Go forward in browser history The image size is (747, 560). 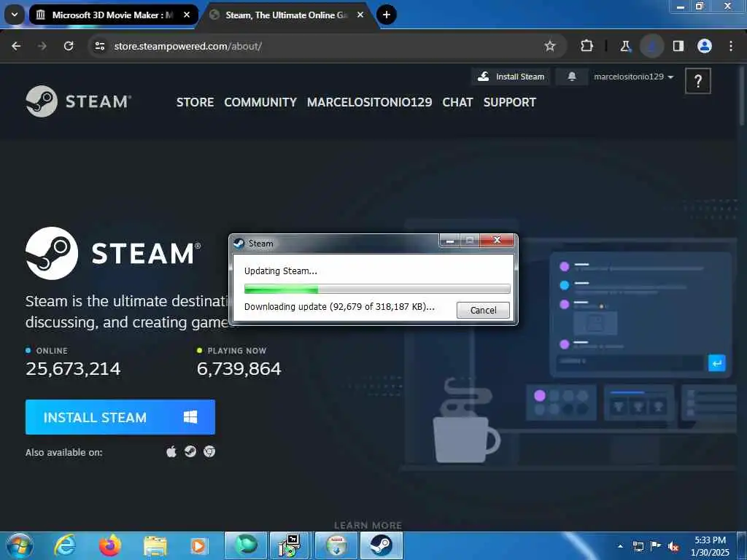(x=42, y=46)
